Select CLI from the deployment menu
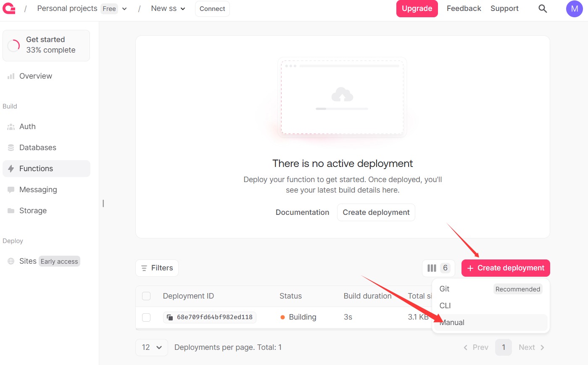 click(x=445, y=306)
